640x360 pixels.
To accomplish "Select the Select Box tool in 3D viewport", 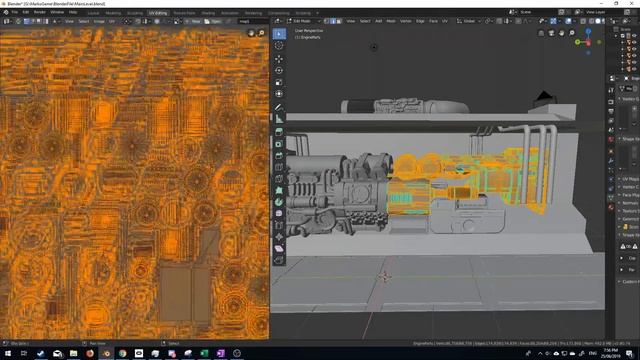I will (x=279, y=34).
